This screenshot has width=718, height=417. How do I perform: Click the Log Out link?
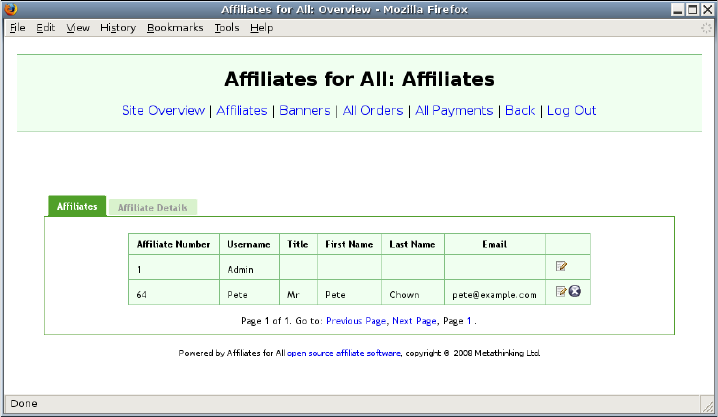point(571,110)
